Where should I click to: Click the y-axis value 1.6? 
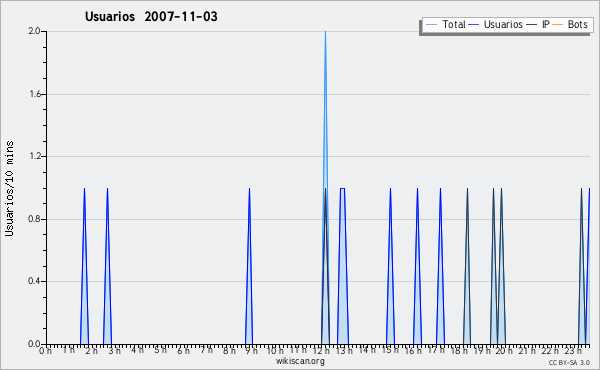34,94
